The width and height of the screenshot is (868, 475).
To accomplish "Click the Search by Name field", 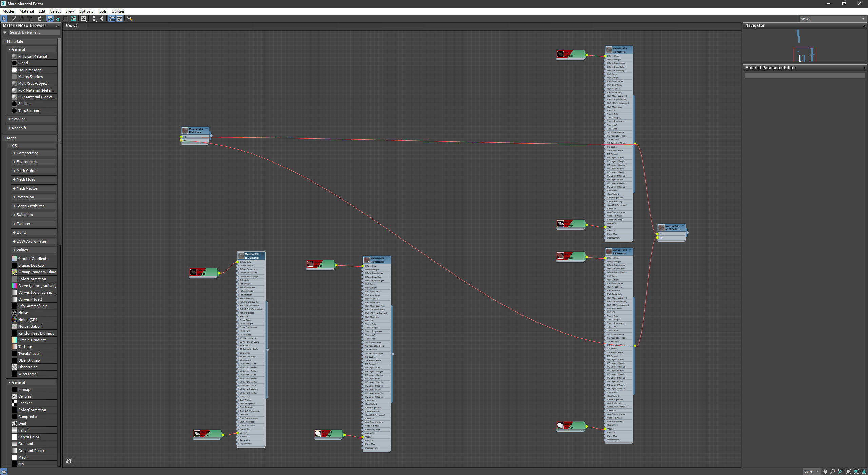I will tap(34, 33).
